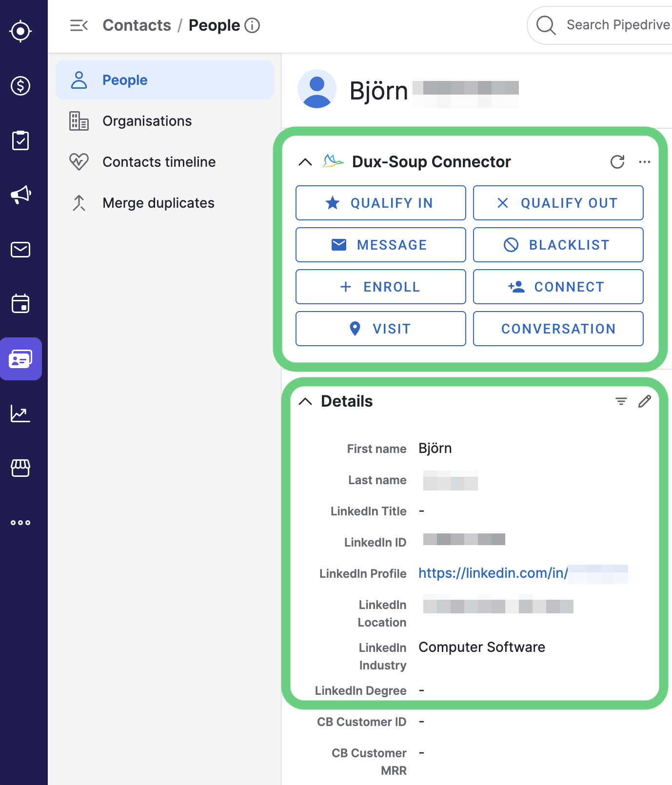Click Computer Software industry value
Viewport: 672px width, 785px height.
482,648
